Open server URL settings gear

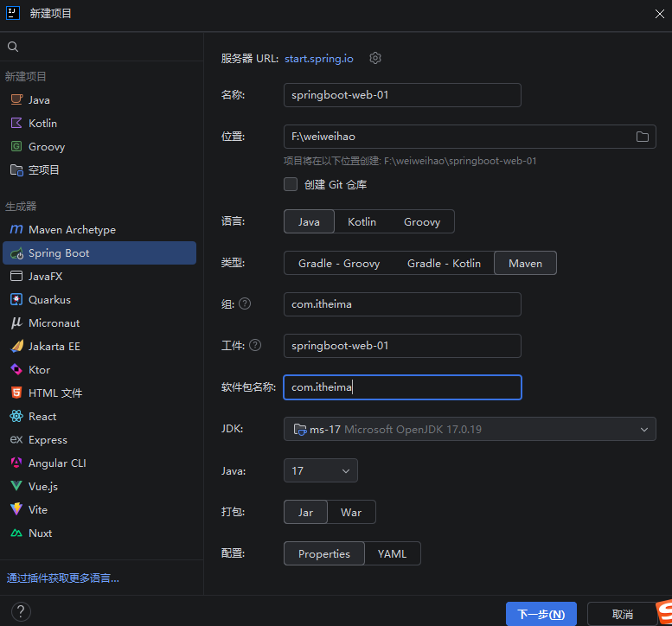(375, 58)
